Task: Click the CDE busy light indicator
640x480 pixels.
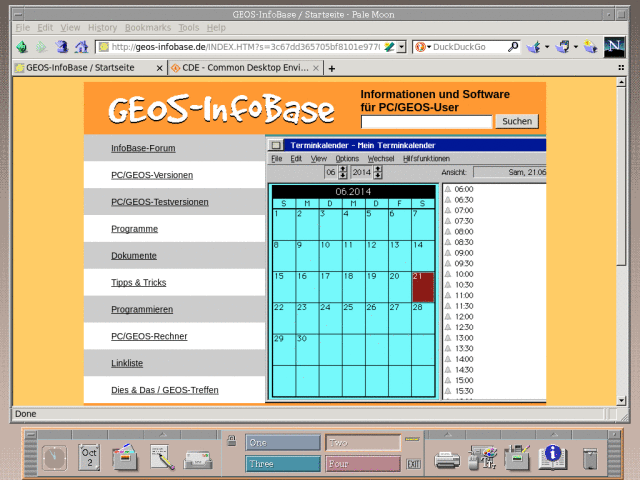Action: point(412,439)
